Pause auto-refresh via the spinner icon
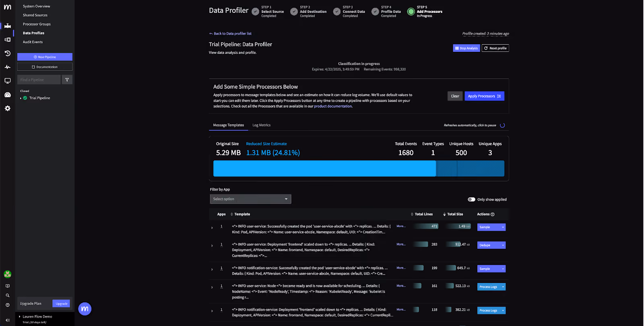The image size is (644, 326). (502, 125)
